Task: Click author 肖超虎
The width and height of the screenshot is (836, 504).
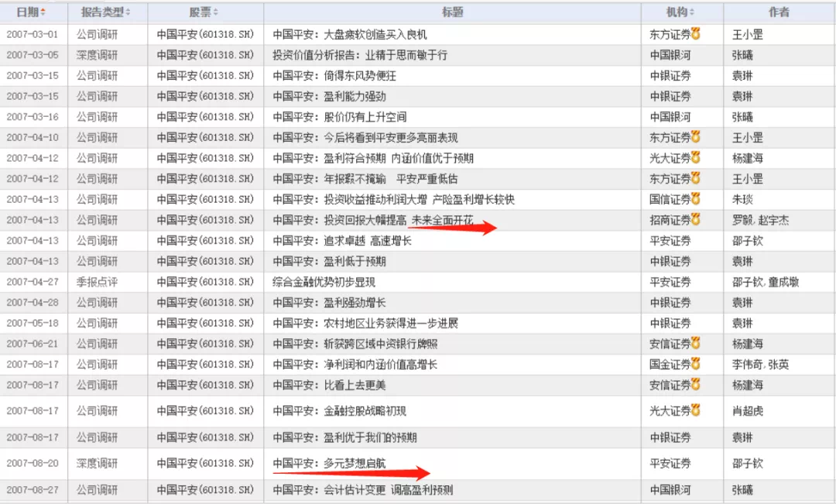Action: [748, 410]
